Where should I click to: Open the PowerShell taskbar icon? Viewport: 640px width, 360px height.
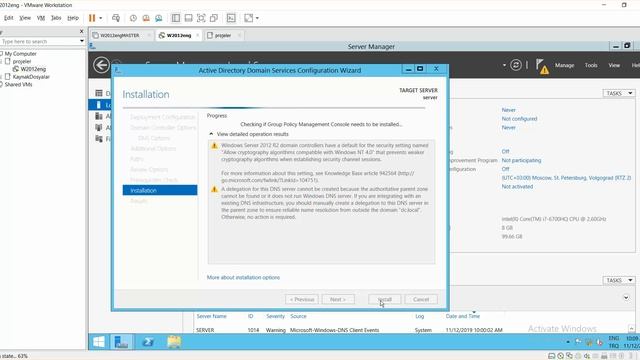point(148,342)
